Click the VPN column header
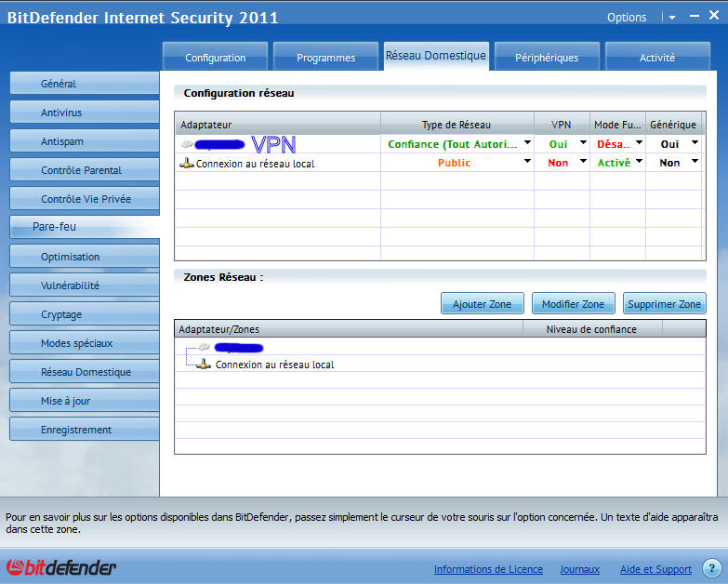This screenshot has height=584, width=728. 562,125
